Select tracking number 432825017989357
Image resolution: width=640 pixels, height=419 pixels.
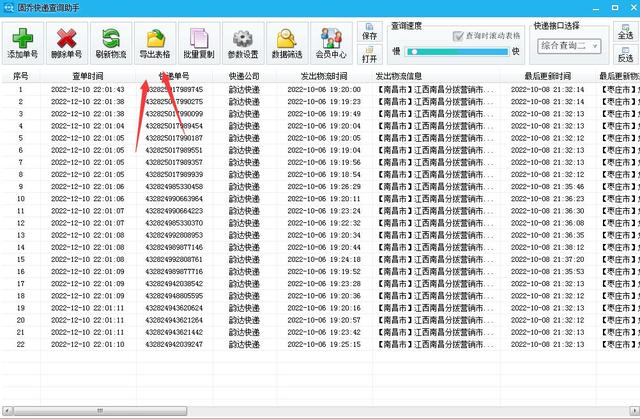coord(174,162)
